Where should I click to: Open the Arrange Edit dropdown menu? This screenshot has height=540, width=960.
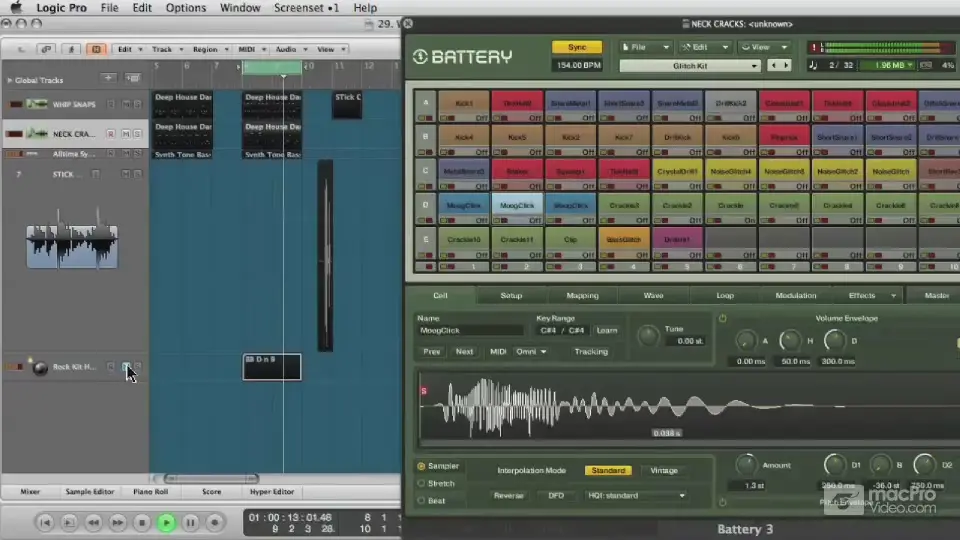[130, 49]
